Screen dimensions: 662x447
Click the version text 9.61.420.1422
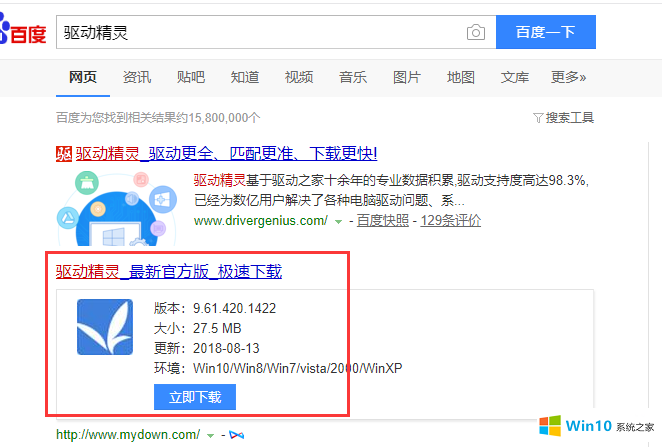(234, 308)
